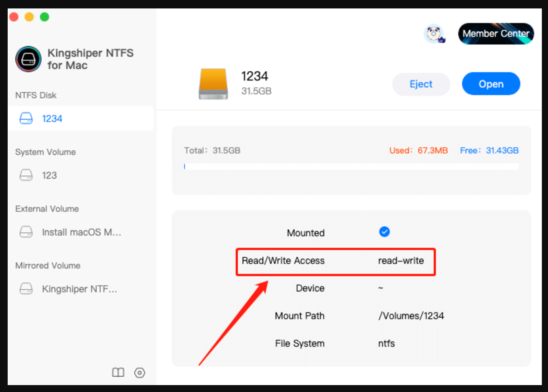548x392 pixels.
Task: Open the guide book icon
Action: click(x=118, y=372)
